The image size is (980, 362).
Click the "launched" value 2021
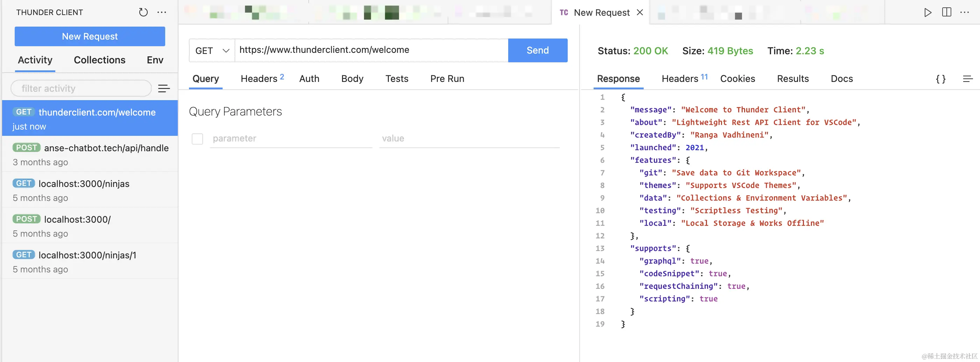point(694,147)
